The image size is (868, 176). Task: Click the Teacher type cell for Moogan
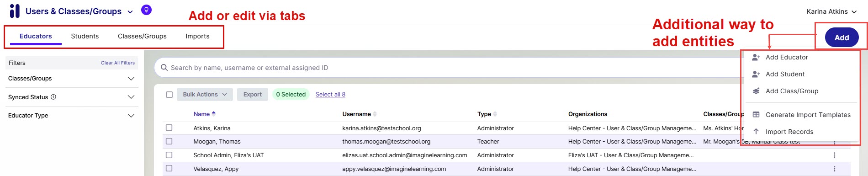coord(488,142)
